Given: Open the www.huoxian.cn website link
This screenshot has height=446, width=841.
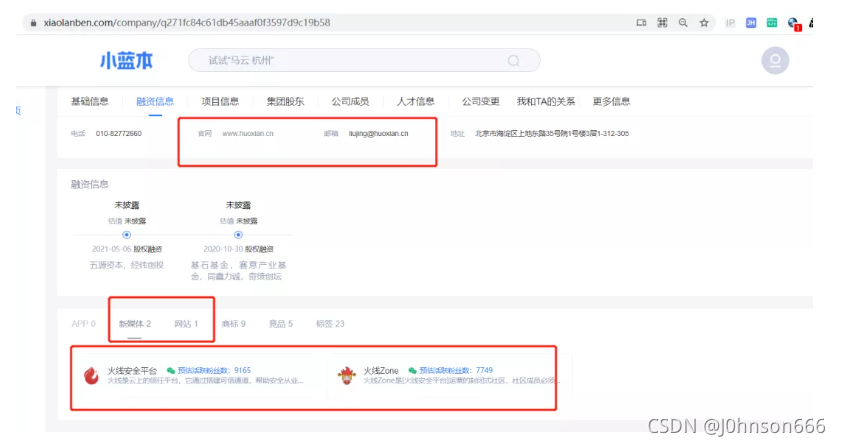Looking at the screenshot, I should pos(248,133).
